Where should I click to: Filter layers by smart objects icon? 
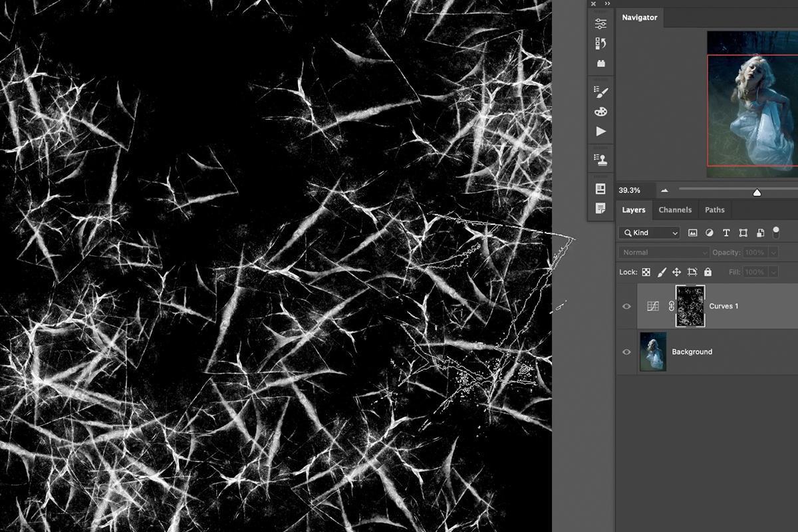pos(760,233)
